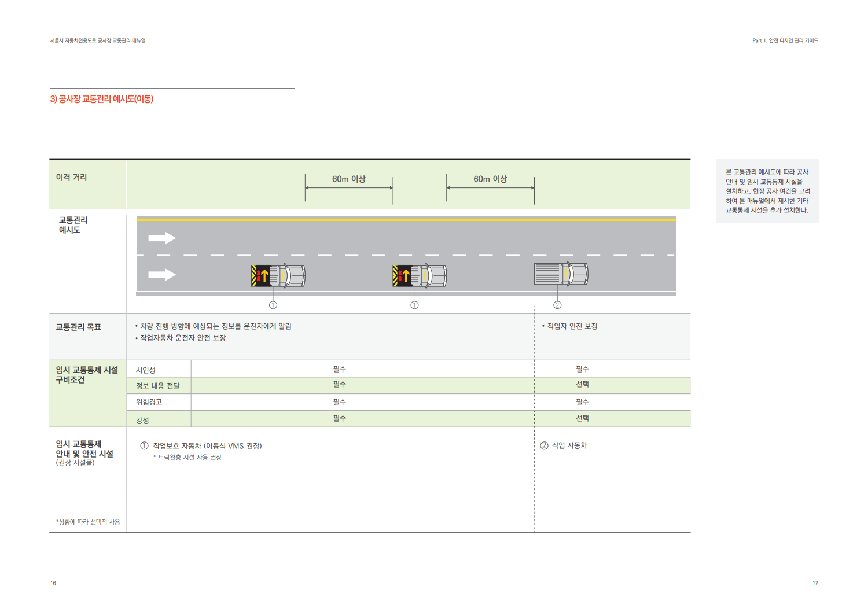Select the leftmost protection truck with arrow board
Screen dimensions: 868x612
point(278,276)
